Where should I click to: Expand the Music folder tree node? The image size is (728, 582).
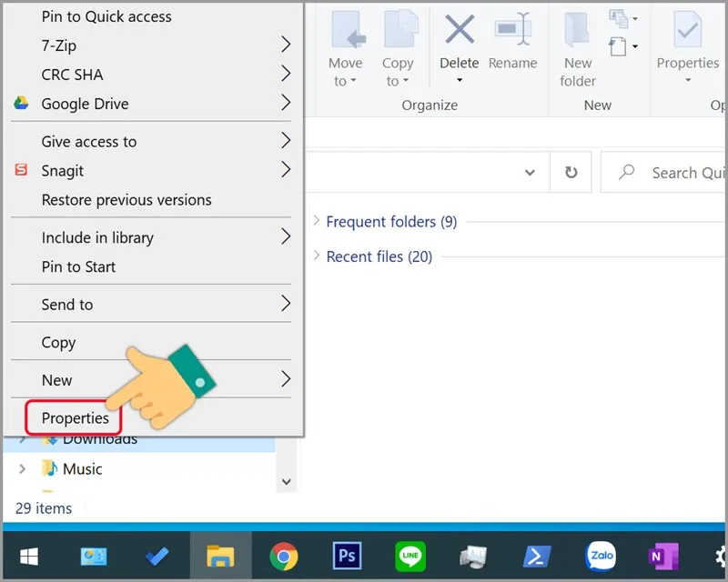pyautogui.click(x=24, y=469)
